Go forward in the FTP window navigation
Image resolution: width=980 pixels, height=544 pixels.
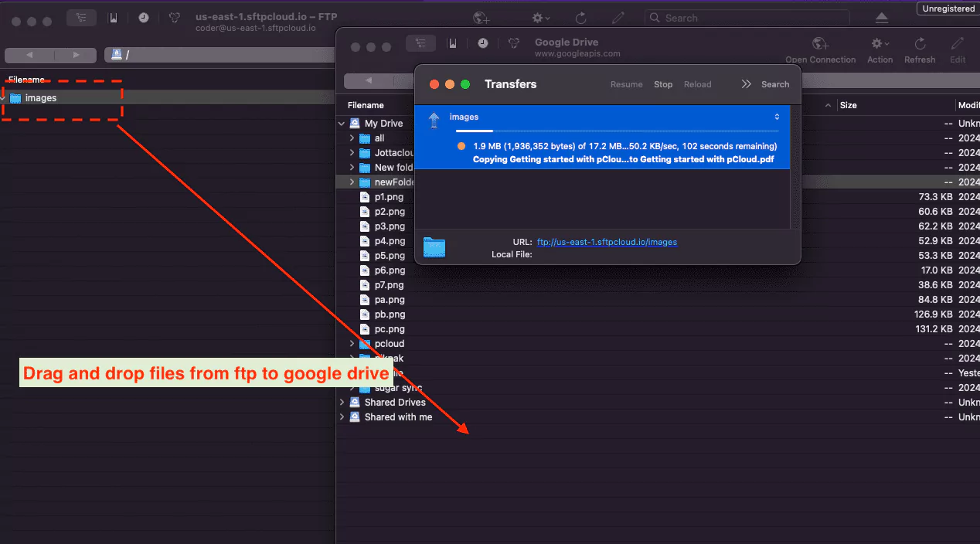tap(76, 55)
